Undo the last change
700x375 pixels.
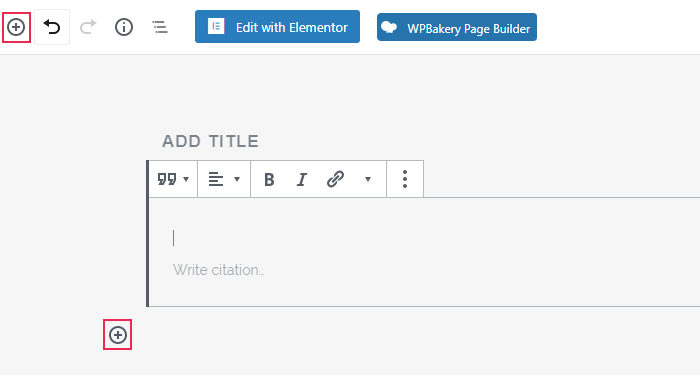(x=52, y=27)
